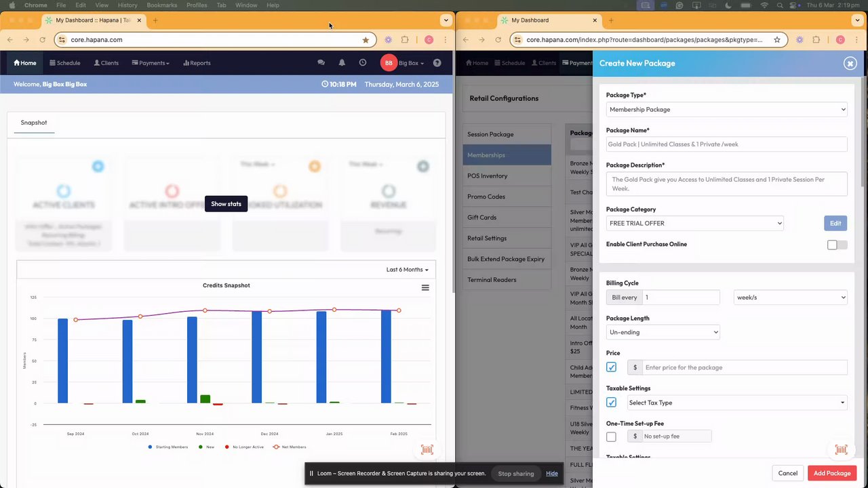Uncheck the Taxable Settings checkbox
Screen dimensions: 868x488
611,403
